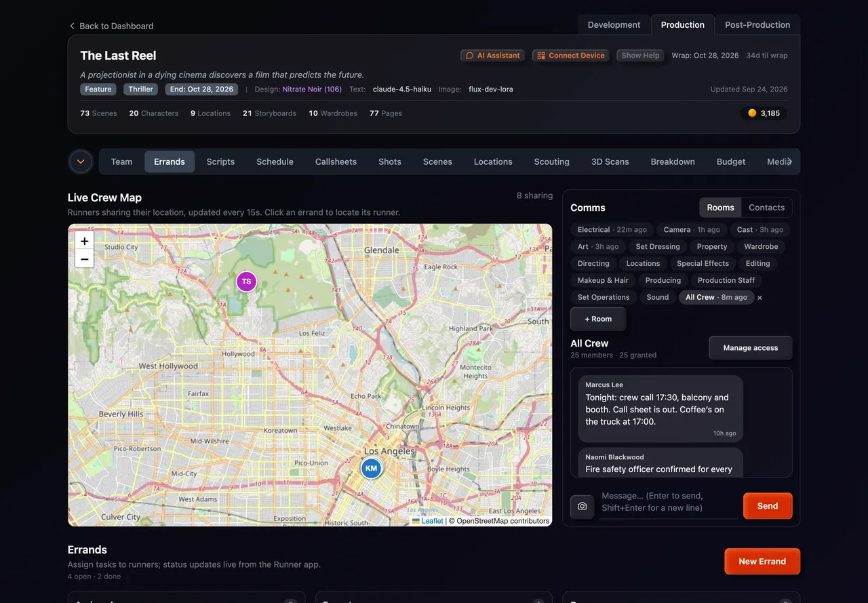This screenshot has height=603, width=868.
Task: Click Connect Device button
Action: coord(570,56)
